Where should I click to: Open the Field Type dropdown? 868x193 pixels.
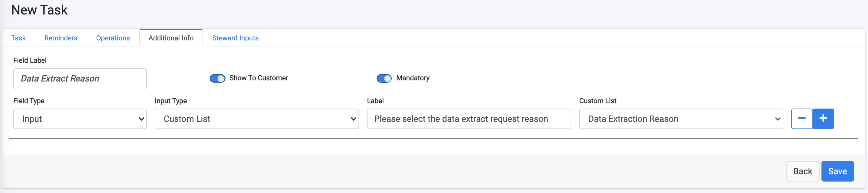click(80, 119)
